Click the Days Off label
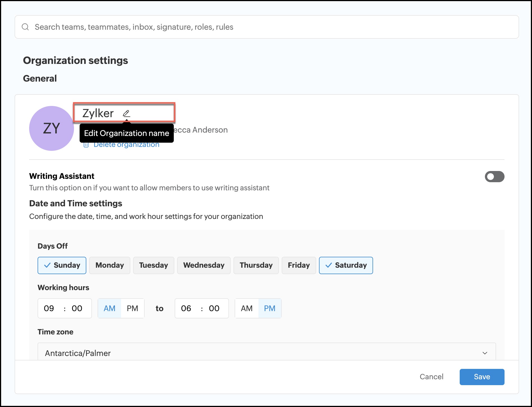 [x=53, y=246]
